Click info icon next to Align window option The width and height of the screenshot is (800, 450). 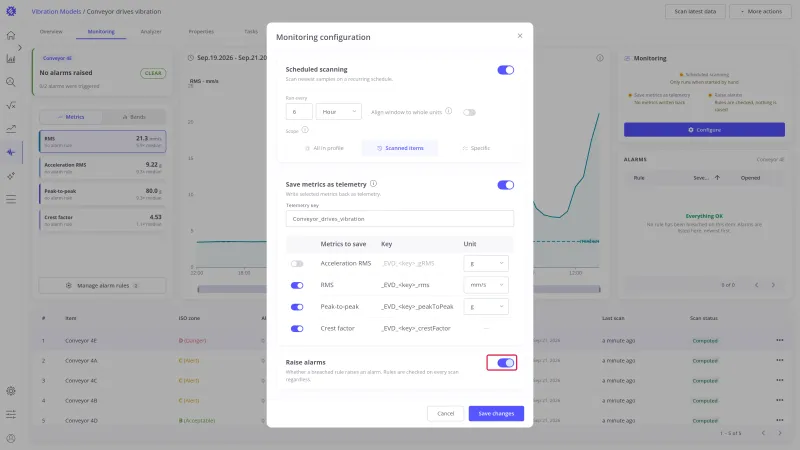click(x=448, y=111)
